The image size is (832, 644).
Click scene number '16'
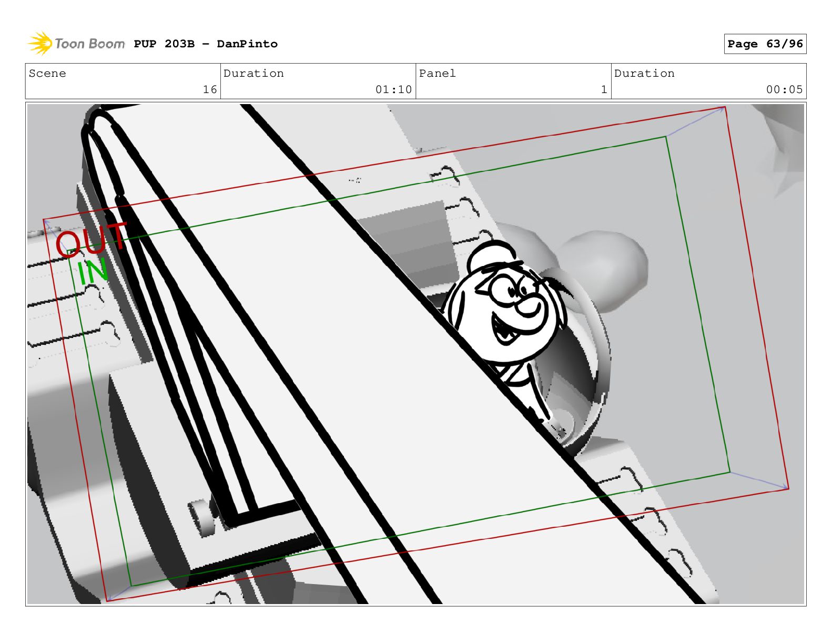click(210, 89)
